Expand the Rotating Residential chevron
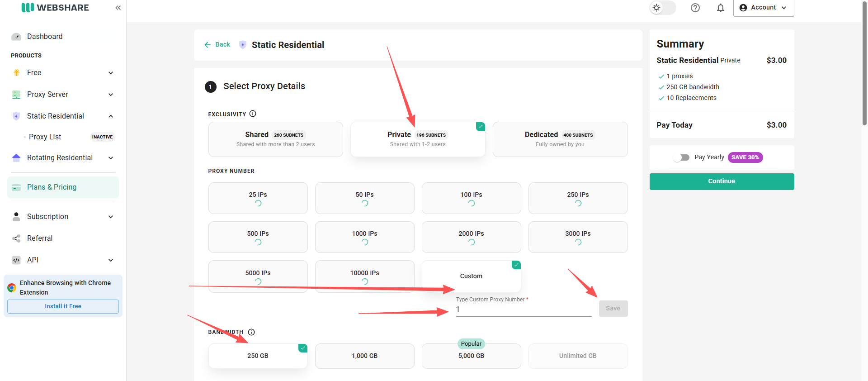This screenshot has height=381, width=868. (111, 158)
